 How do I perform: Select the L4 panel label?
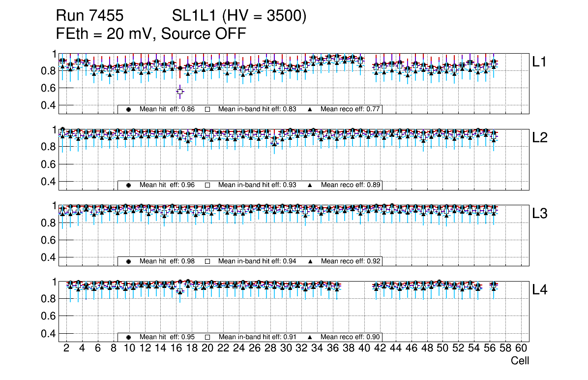(540, 290)
